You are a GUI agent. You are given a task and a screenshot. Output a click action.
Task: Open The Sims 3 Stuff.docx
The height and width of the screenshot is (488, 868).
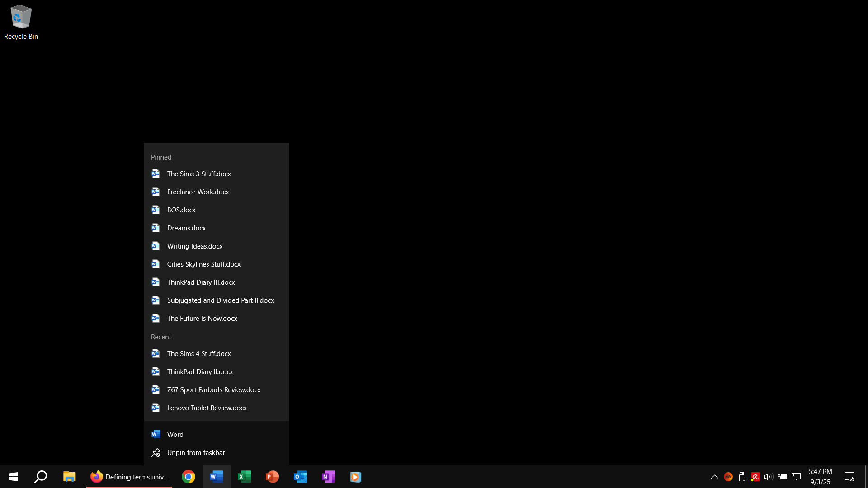click(199, 174)
